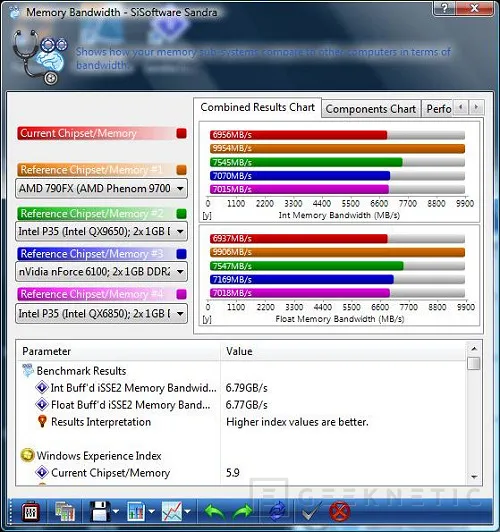Toggle the green Reference #2 swatch
Screen dimensions: 500x532
pyautogui.click(x=181, y=214)
